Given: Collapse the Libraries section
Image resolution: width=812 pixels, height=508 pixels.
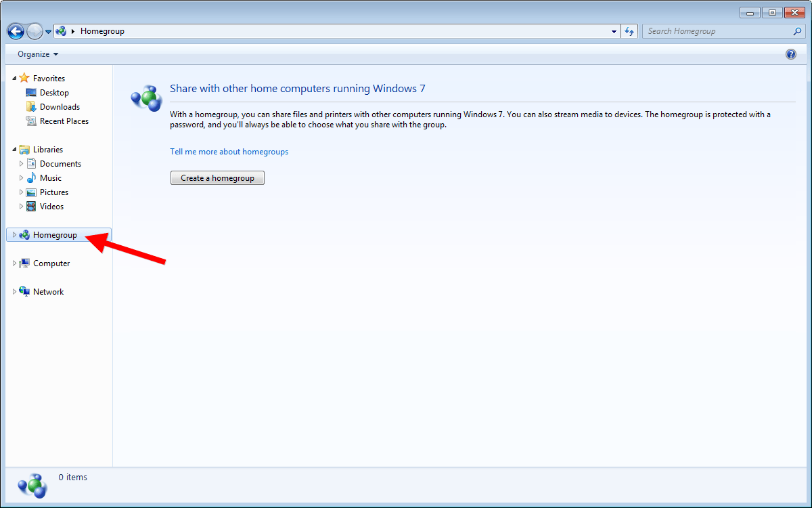Looking at the screenshot, I should point(14,149).
